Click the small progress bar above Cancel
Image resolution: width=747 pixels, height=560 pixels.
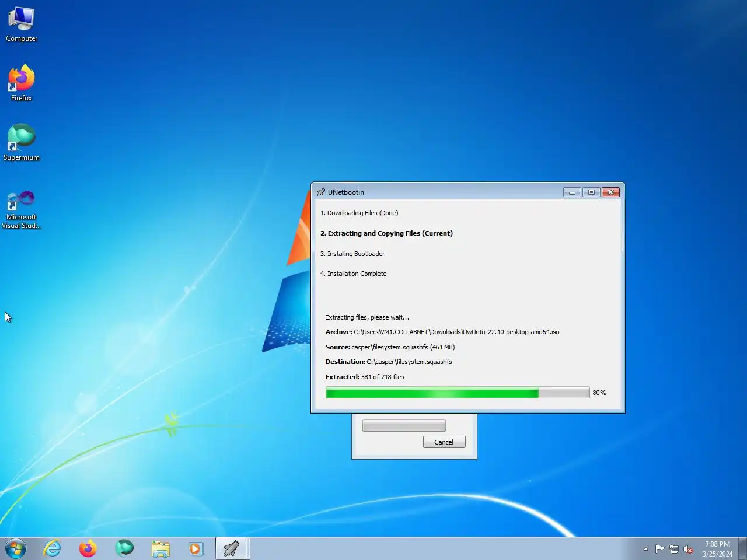404,426
